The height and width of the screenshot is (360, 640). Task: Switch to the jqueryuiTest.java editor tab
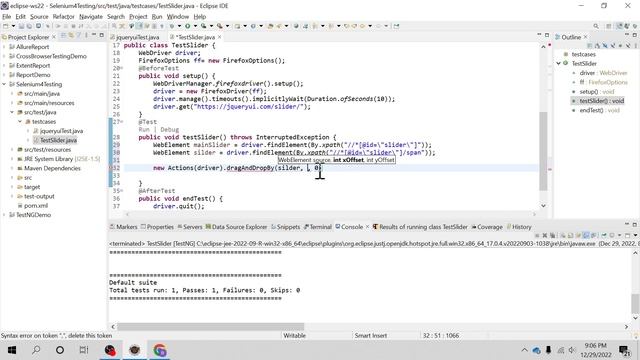click(135, 37)
